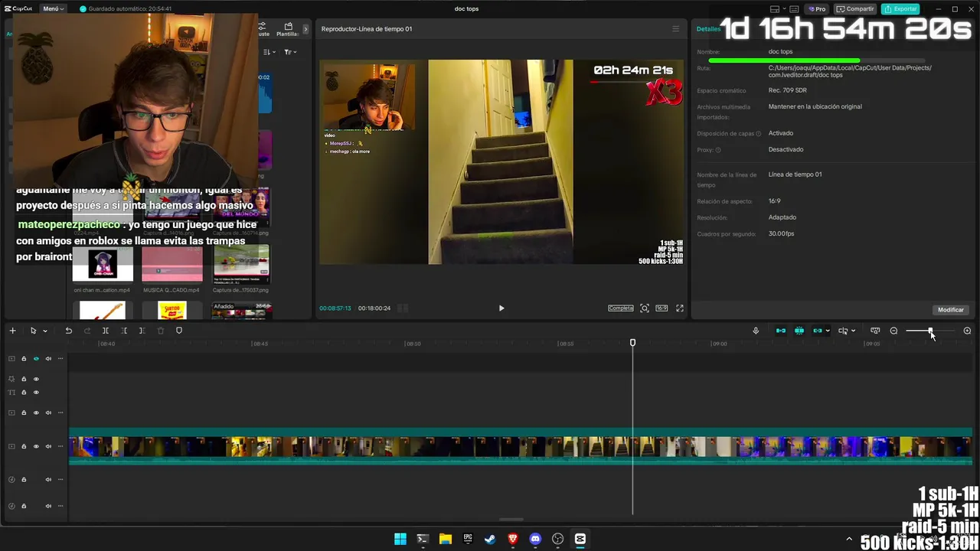The width and height of the screenshot is (980, 551).
Task: Redo the last undone edit
Action: [87, 331]
